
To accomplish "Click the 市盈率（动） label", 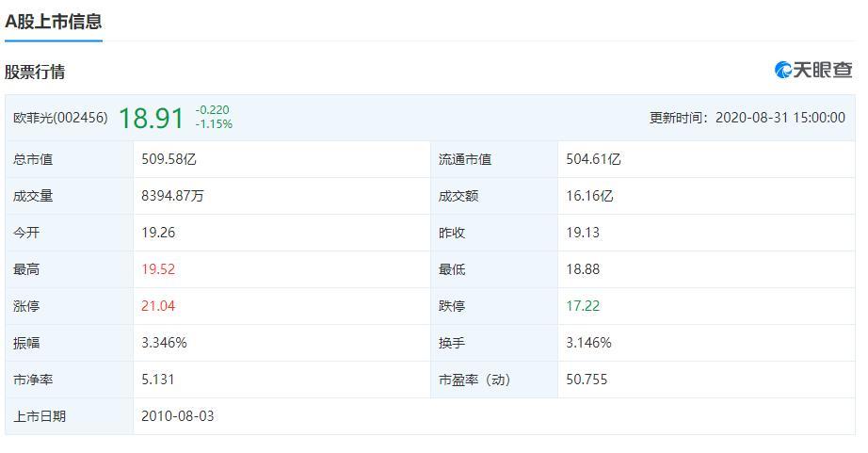I will 474,380.
